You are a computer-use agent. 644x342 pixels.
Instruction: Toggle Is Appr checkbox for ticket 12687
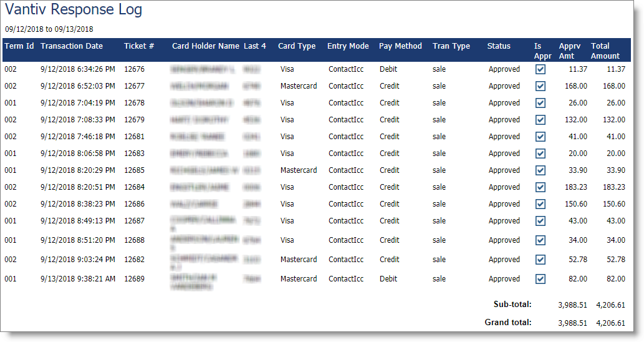click(x=541, y=221)
